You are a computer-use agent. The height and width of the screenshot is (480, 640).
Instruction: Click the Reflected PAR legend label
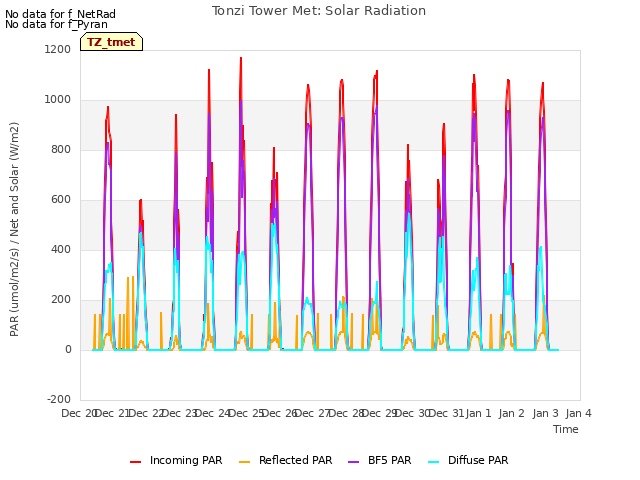tap(296, 460)
